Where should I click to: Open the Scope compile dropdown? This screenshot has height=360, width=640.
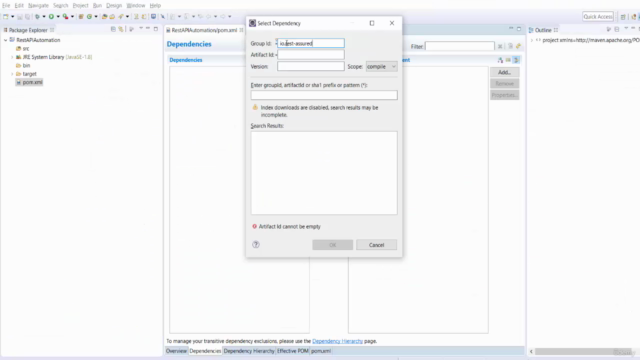tap(381, 67)
